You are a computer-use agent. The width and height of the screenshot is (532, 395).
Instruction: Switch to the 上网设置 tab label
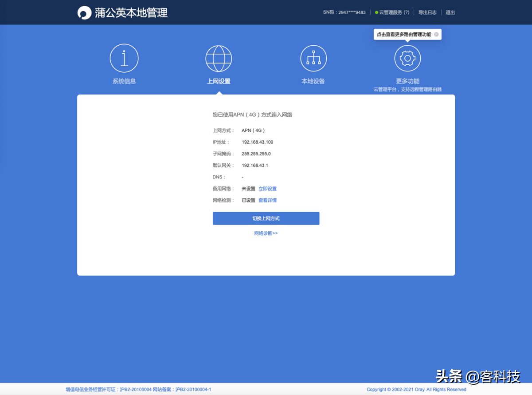pyautogui.click(x=219, y=81)
